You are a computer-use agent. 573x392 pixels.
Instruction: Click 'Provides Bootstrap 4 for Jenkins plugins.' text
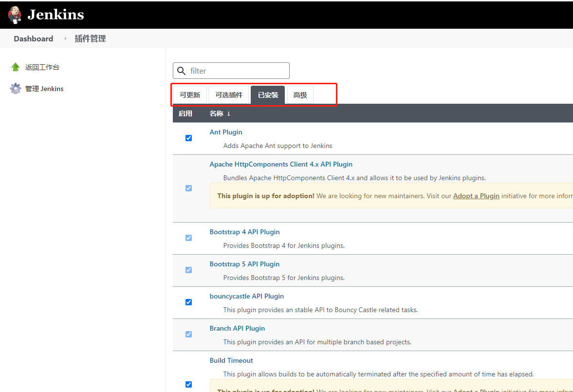[284, 246]
